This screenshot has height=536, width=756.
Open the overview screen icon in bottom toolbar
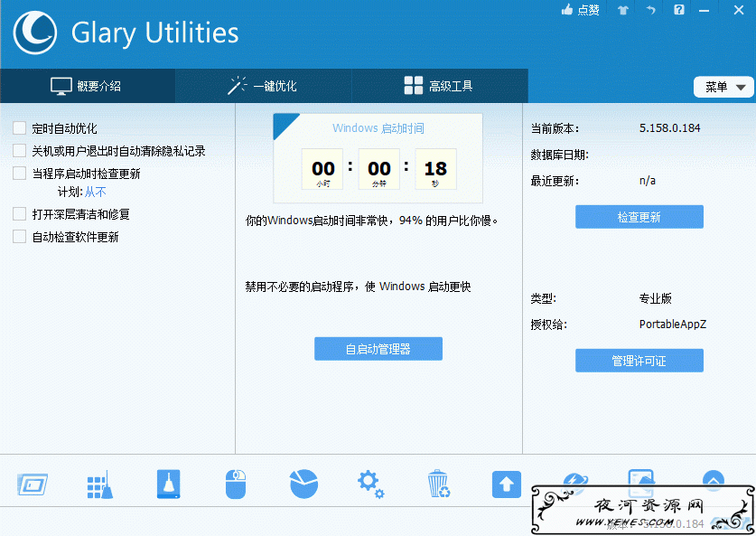pos(33,484)
